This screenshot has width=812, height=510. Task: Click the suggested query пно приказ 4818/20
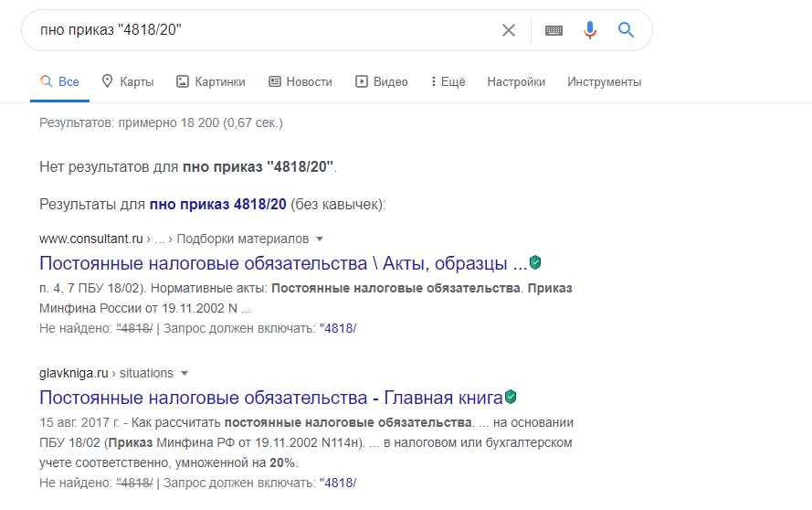218,204
